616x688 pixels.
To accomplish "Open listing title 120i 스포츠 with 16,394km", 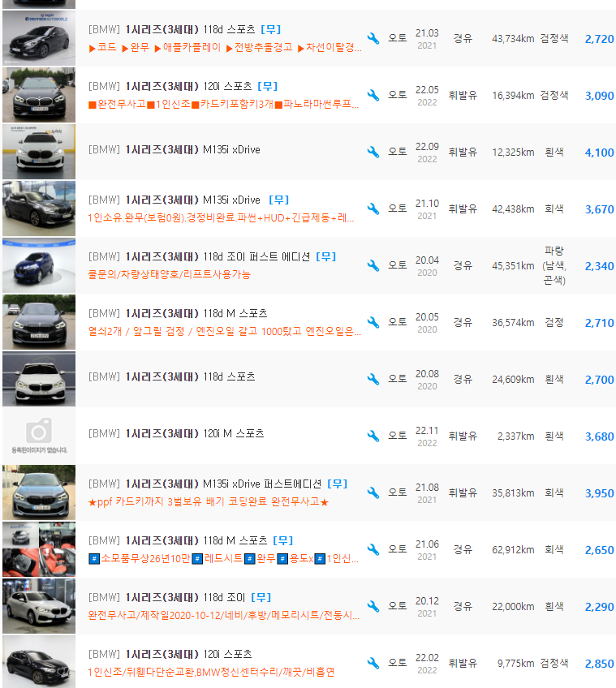I will pyautogui.click(x=170, y=86).
